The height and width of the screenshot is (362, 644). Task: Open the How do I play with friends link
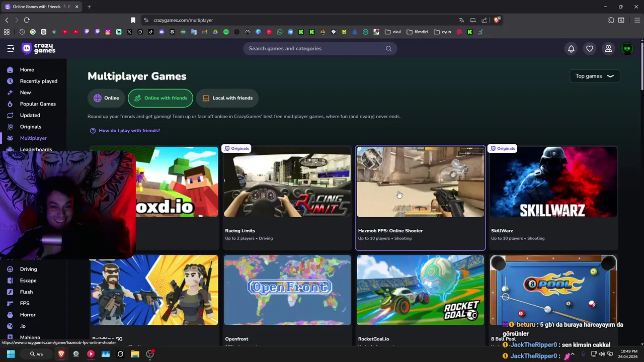125,131
